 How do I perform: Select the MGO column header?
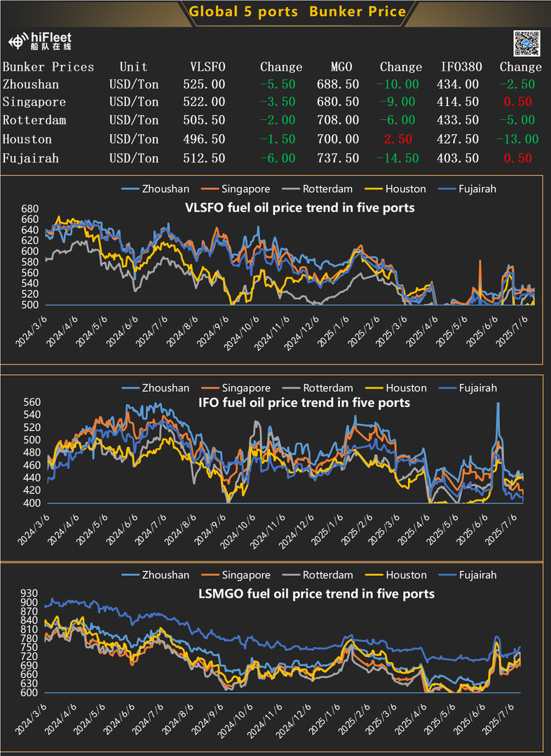point(341,67)
